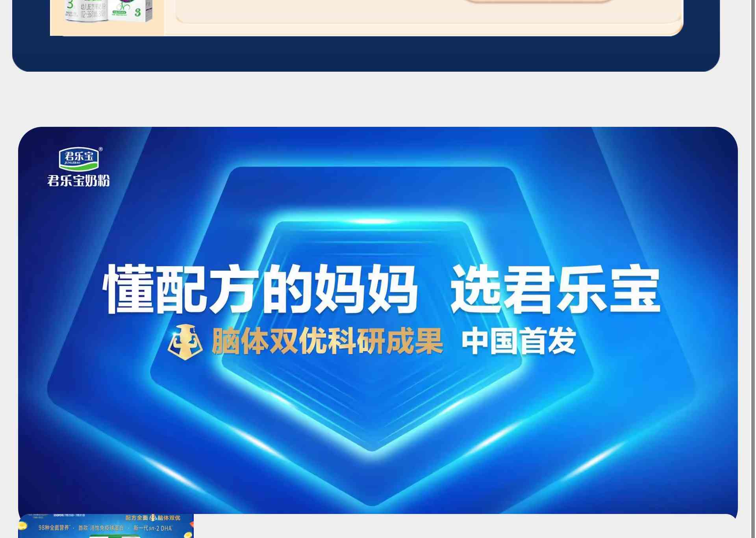Click the gold coin in the bottom promo corner
This screenshot has width=756, height=538.
pos(23,526)
